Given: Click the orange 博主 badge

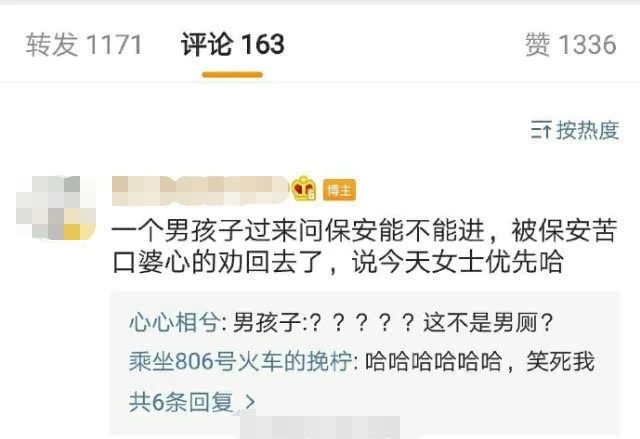Looking at the screenshot, I should pyautogui.click(x=339, y=190).
